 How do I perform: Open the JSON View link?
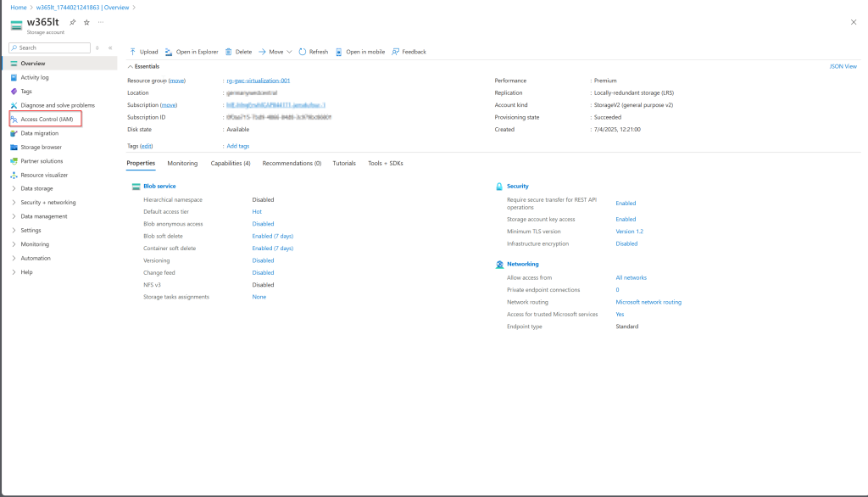tap(843, 66)
